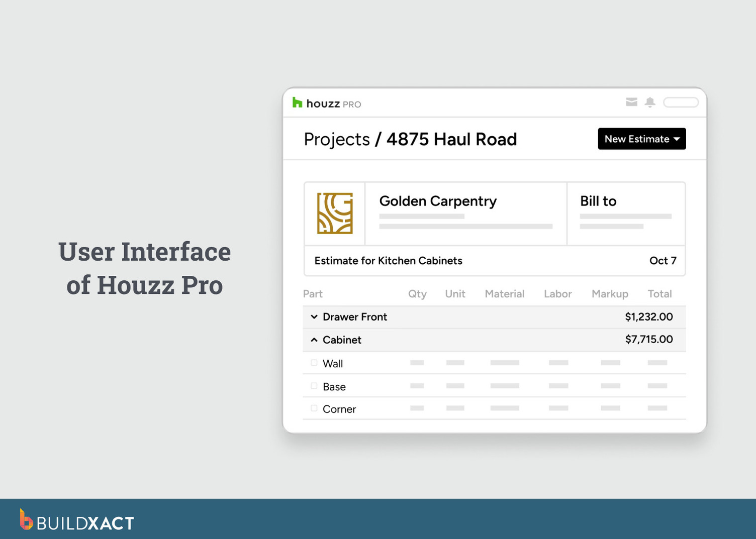Image resolution: width=756 pixels, height=539 pixels.
Task: Click the Buildxact logo
Action: coord(75,522)
